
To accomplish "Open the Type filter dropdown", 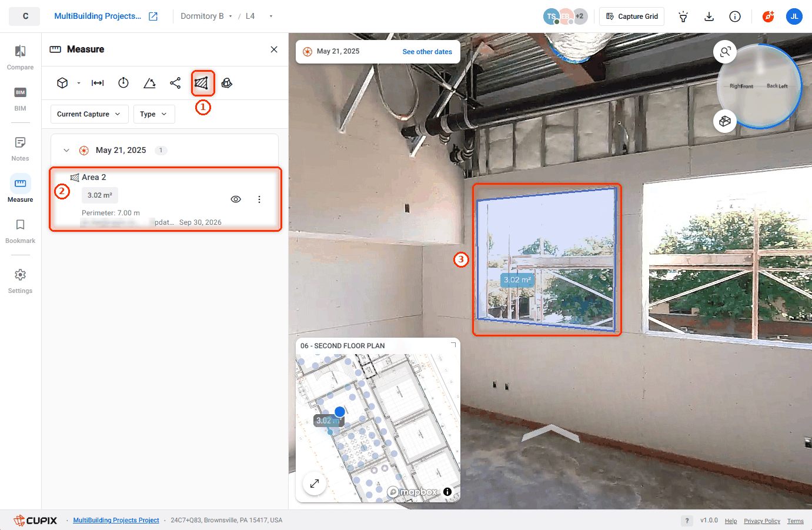I will 154,114.
